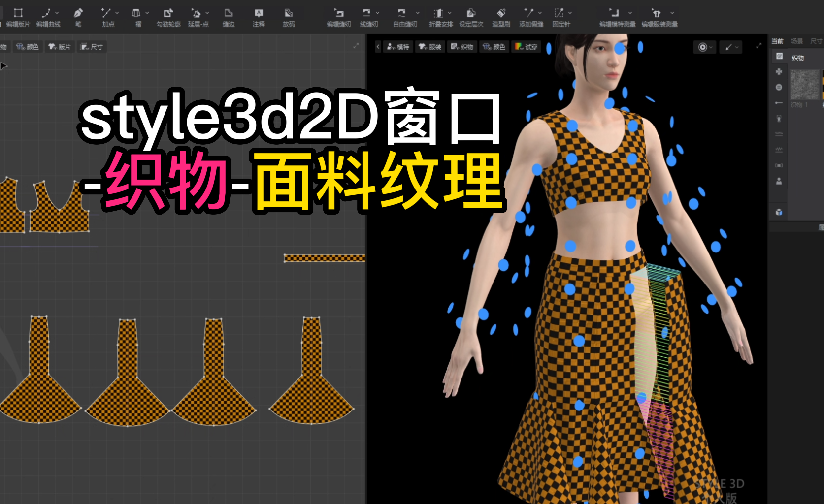Click the 3D cube icon in the side panel

click(779, 212)
